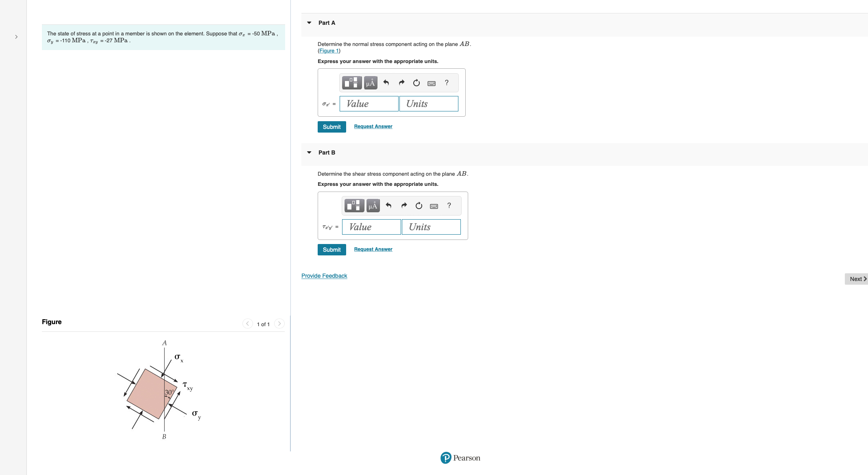Expand the left sidebar chevron

(16, 37)
